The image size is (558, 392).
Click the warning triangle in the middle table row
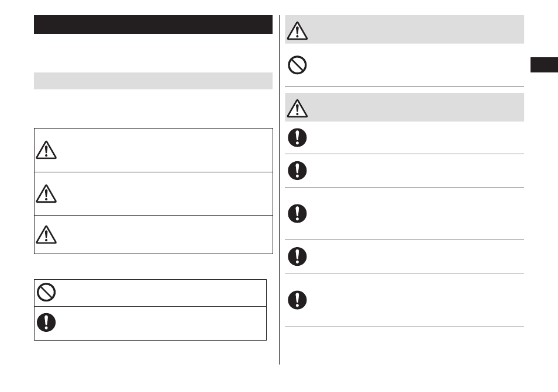(x=46, y=194)
